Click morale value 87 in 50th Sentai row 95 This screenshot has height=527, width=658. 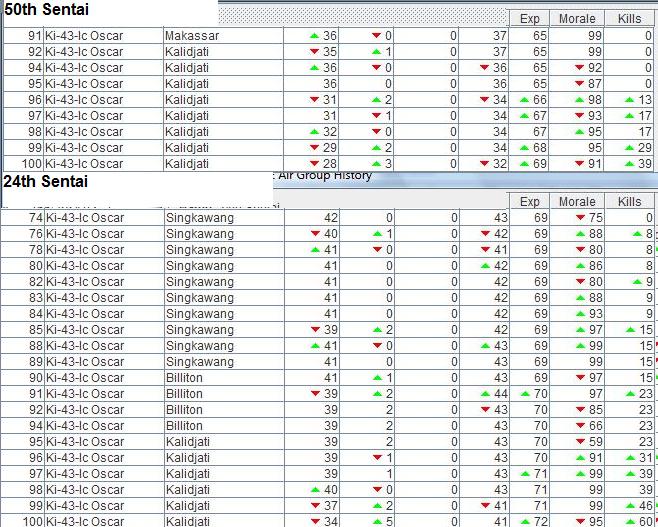[x=595, y=83]
